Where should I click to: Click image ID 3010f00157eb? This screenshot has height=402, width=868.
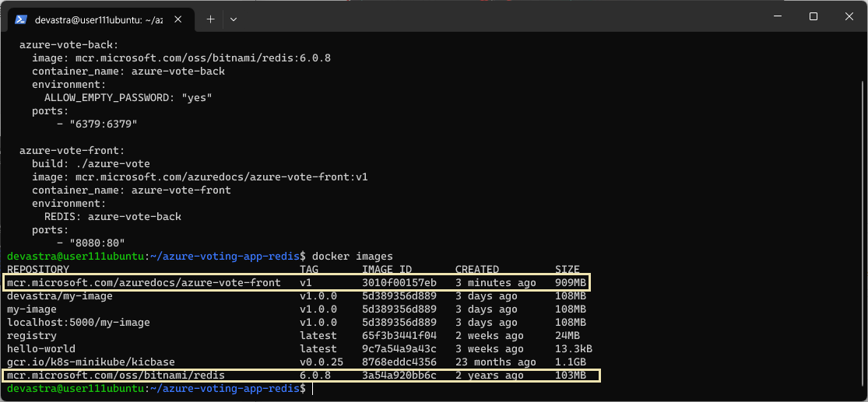point(399,283)
